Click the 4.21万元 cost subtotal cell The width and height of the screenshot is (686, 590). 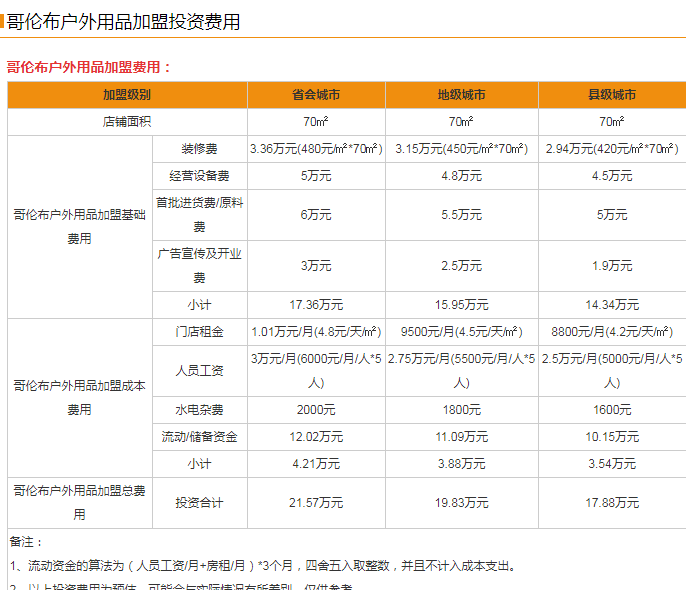point(316,464)
